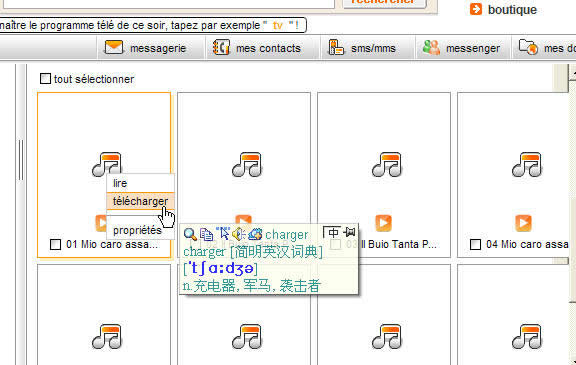Screen dimensions: 576x365
Task: Click the magnifier icon in dictionary popup
Action: (190, 234)
